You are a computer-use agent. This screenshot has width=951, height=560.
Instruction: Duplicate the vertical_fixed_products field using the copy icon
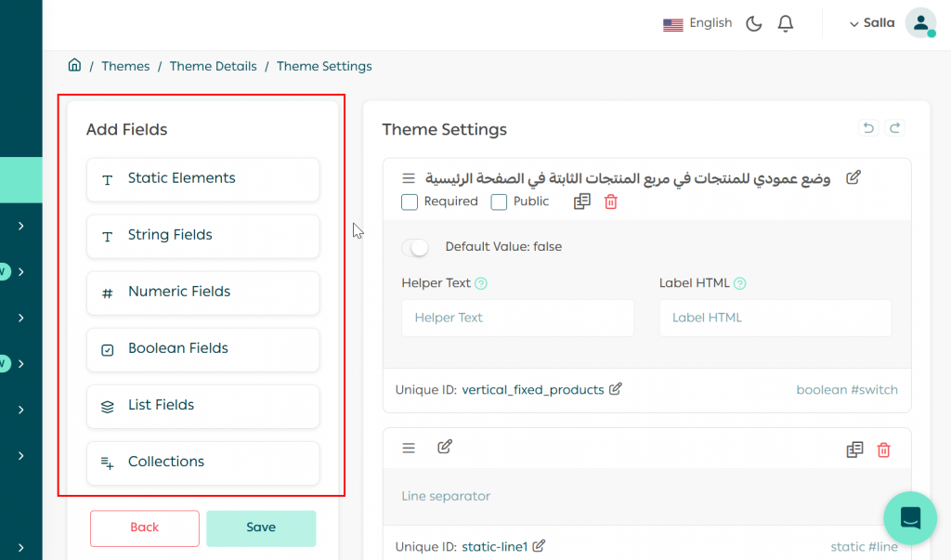(x=582, y=202)
